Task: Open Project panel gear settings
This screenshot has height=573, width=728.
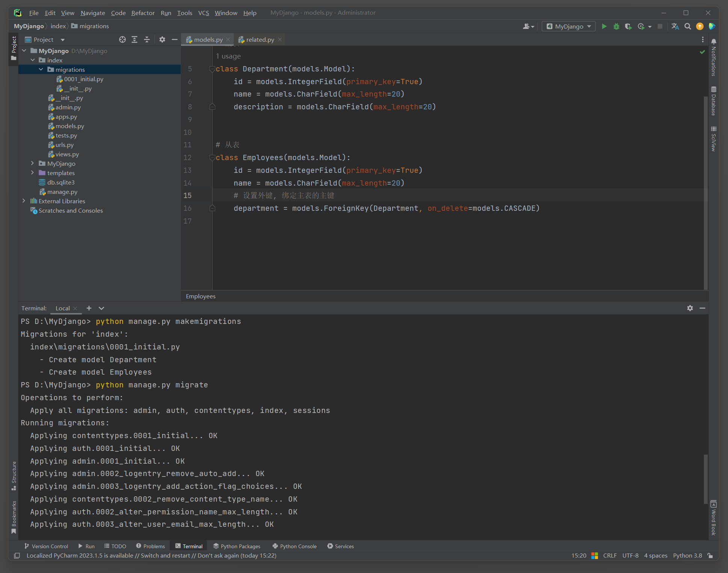Action: [162, 39]
